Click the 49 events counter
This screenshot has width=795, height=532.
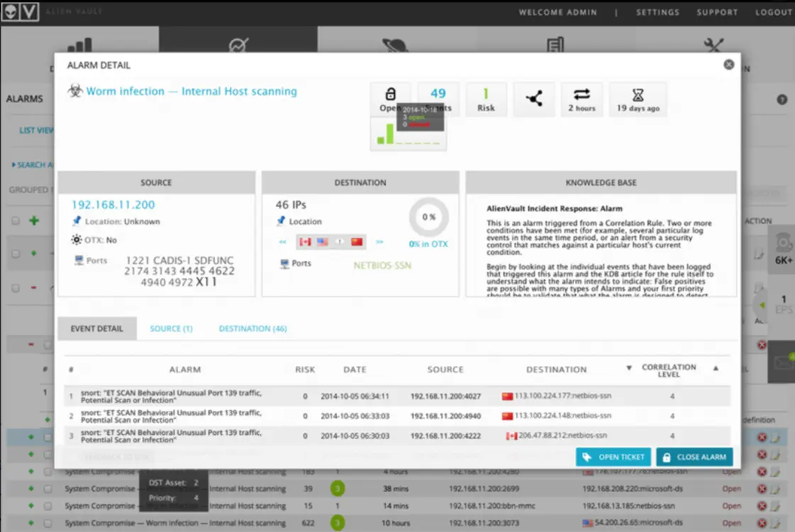[438, 99]
